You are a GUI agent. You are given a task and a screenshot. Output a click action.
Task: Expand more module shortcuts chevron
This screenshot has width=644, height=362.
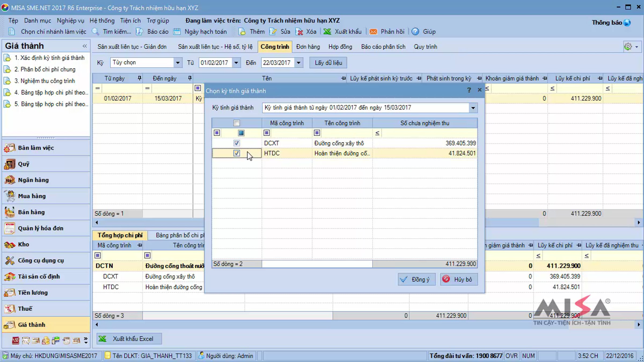coord(86,341)
